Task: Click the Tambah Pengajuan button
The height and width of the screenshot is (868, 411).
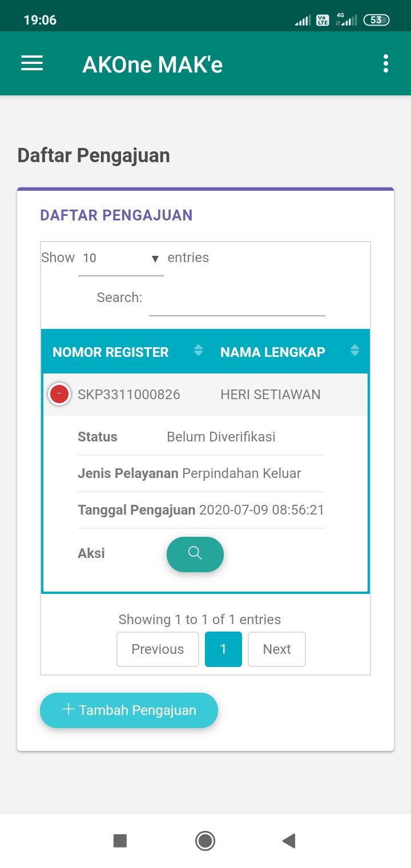Action: point(129,710)
